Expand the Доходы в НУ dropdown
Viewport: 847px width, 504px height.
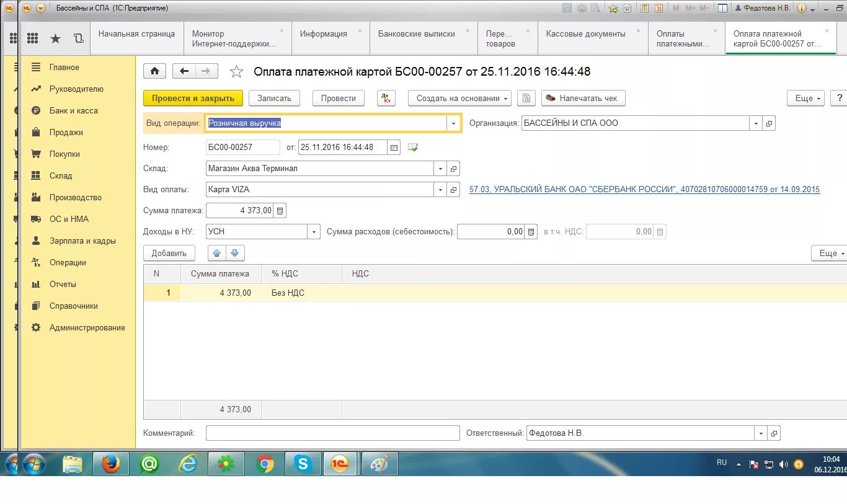pos(314,232)
